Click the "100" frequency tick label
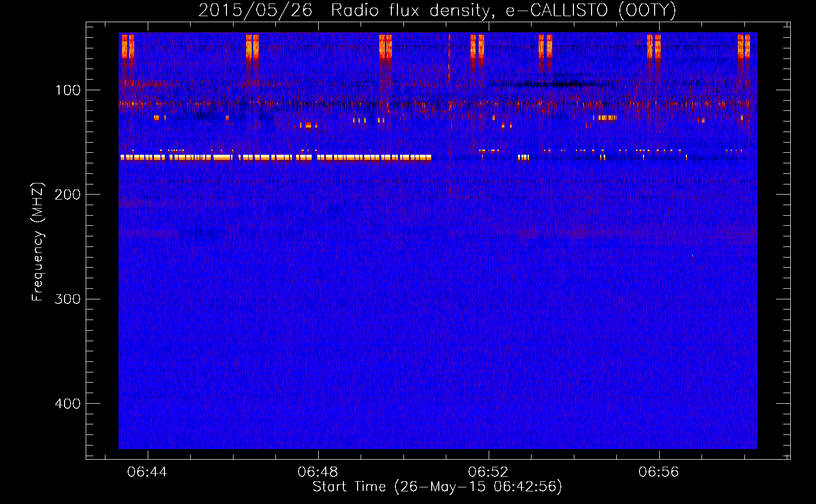 point(68,91)
